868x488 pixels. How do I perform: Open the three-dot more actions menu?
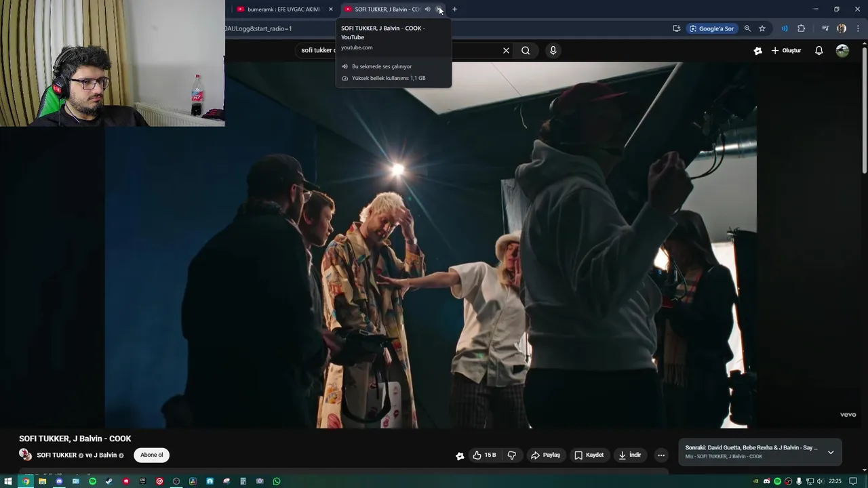[x=661, y=455]
